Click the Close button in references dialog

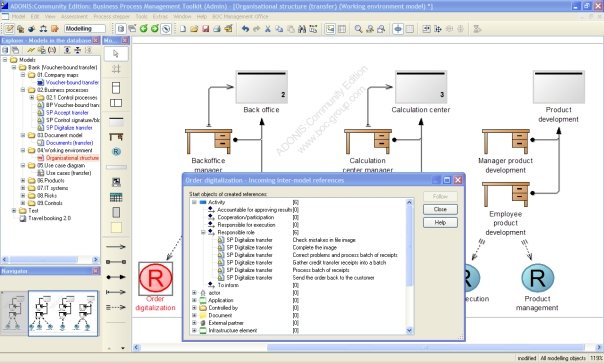pyautogui.click(x=440, y=209)
